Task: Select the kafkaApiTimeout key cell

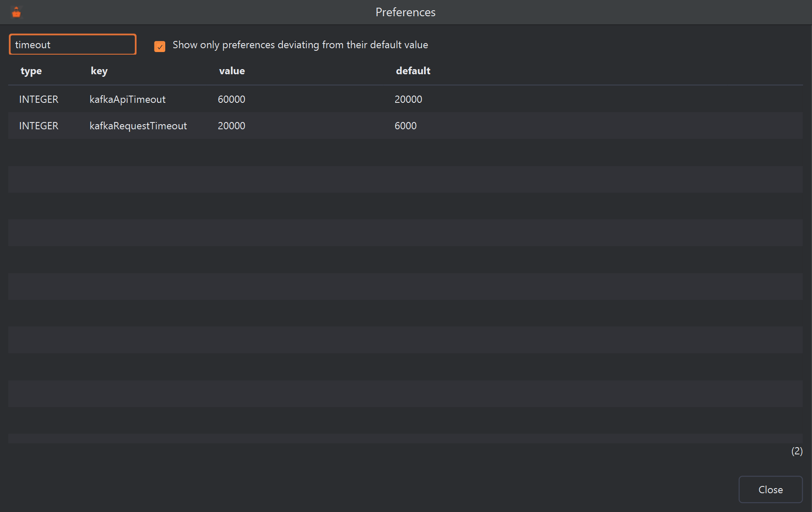Action: pyautogui.click(x=128, y=99)
